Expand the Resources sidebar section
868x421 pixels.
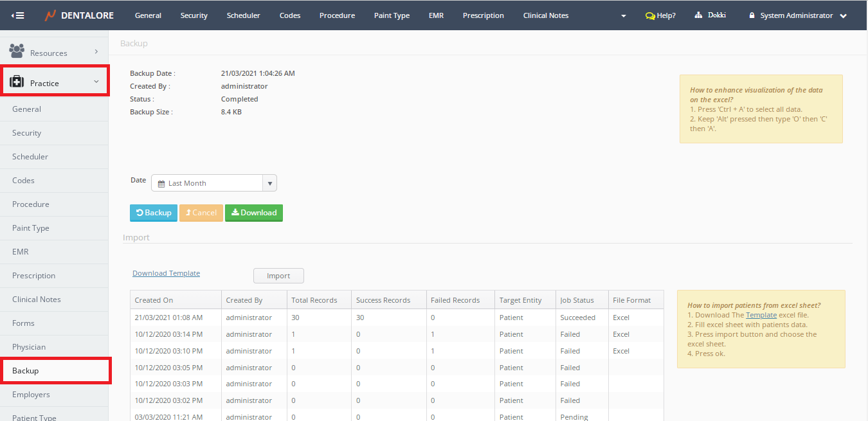tap(96, 51)
